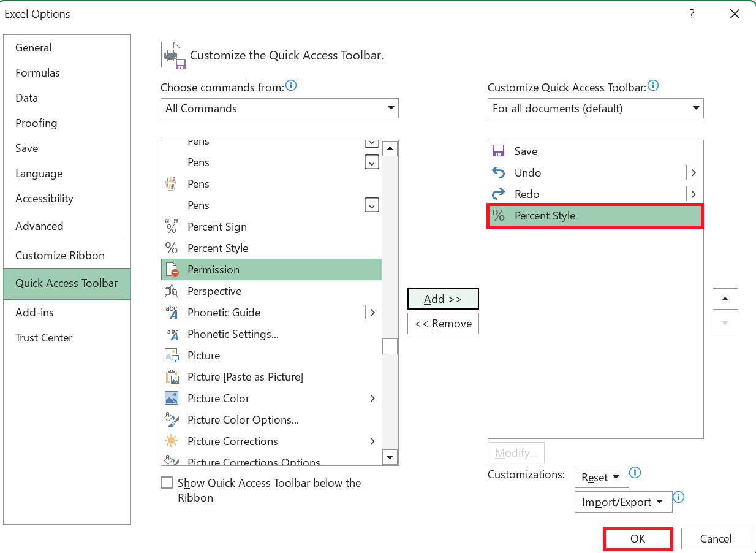Click the Perspective command icon
Screen dimensions: 756x553
[x=172, y=291]
